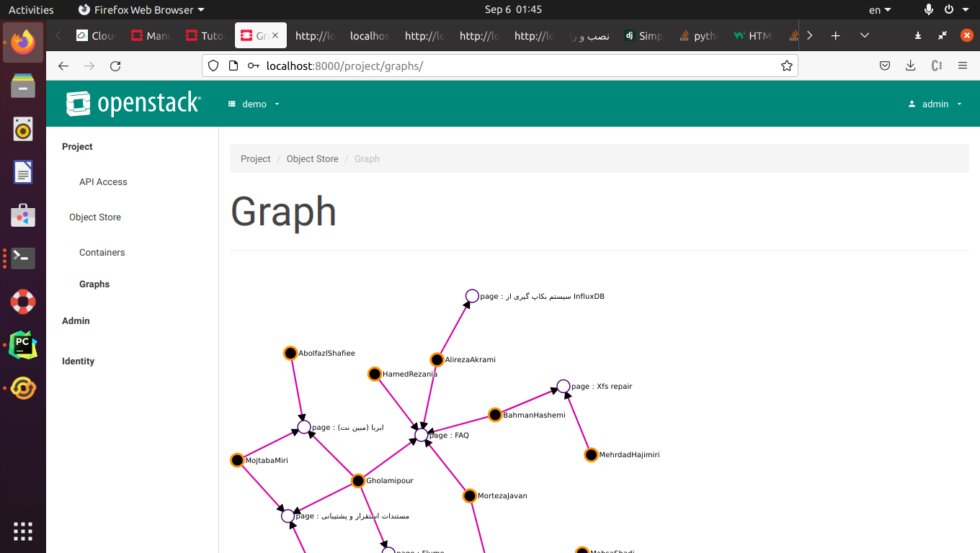Click the BahmanHashemi graph node

coord(495,415)
